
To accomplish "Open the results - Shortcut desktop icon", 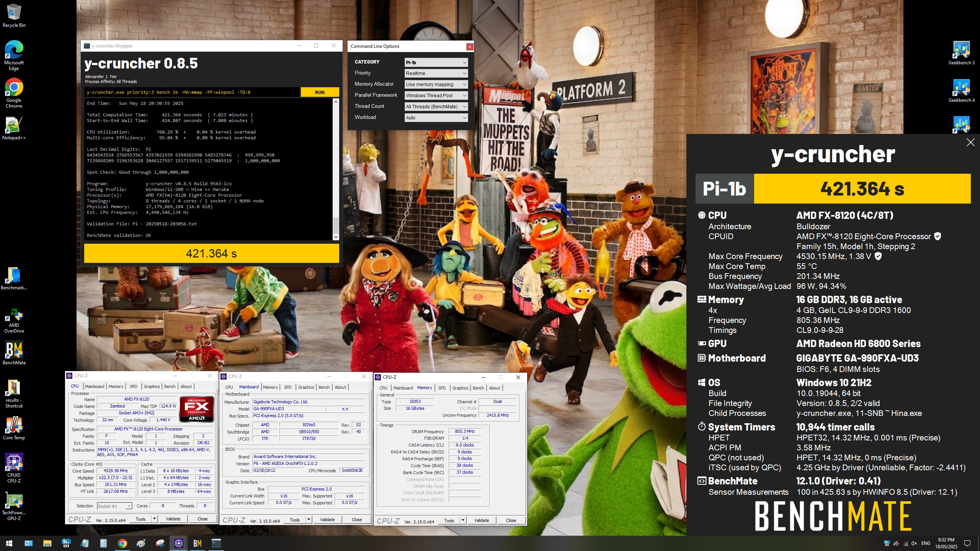I will (x=14, y=394).
